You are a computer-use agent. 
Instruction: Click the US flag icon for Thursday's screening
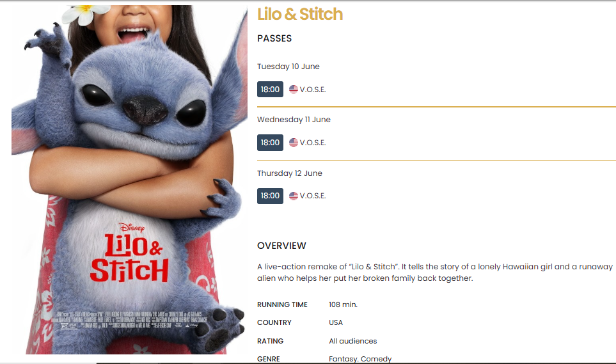tap(294, 196)
